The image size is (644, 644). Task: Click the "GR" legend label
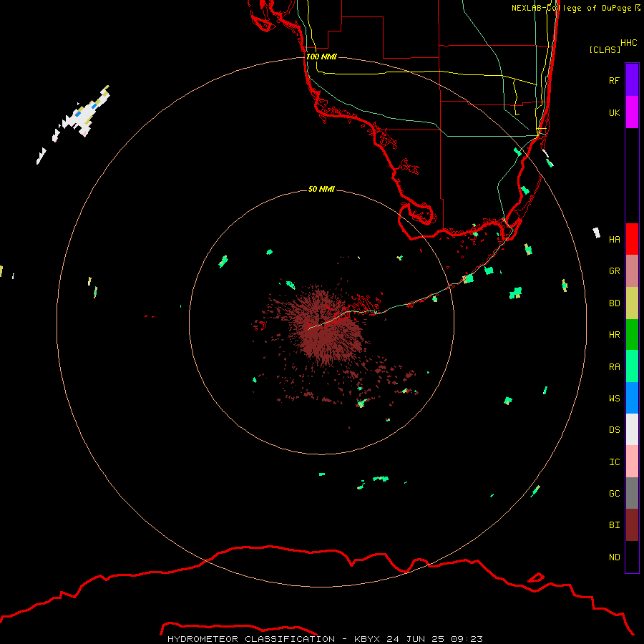point(614,271)
